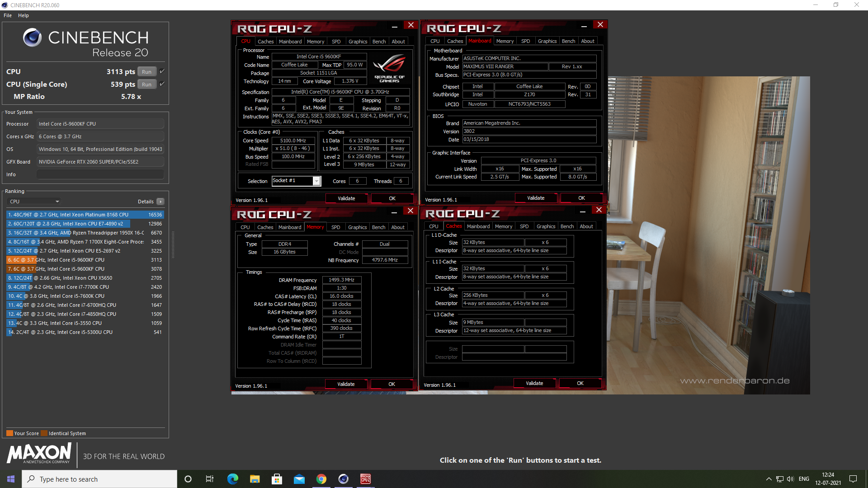Run the CPU multi-core benchmark
868x488 pixels.
146,72
